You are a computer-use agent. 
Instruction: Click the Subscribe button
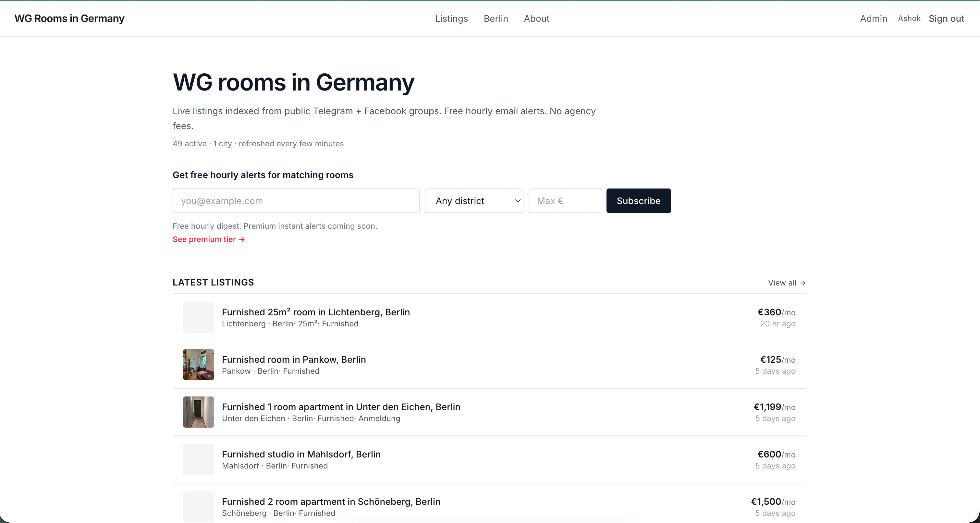point(638,201)
